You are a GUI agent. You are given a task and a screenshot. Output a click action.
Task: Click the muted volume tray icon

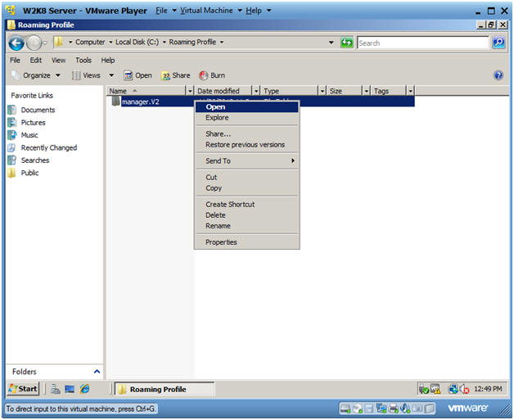point(464,389)
